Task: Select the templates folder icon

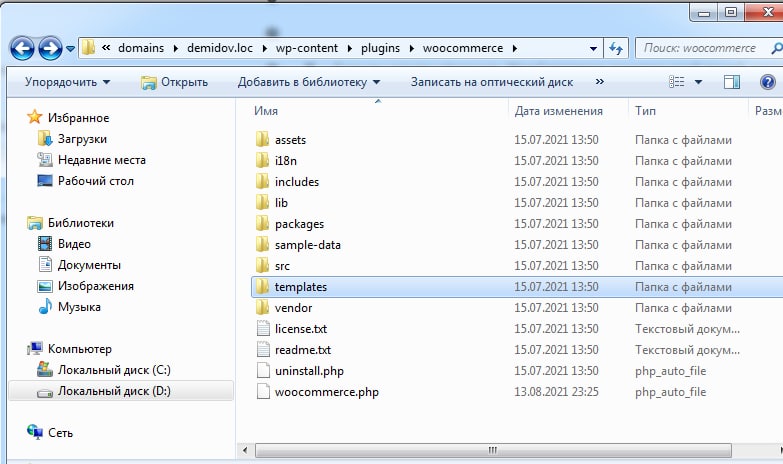Action: click(262, 286)
